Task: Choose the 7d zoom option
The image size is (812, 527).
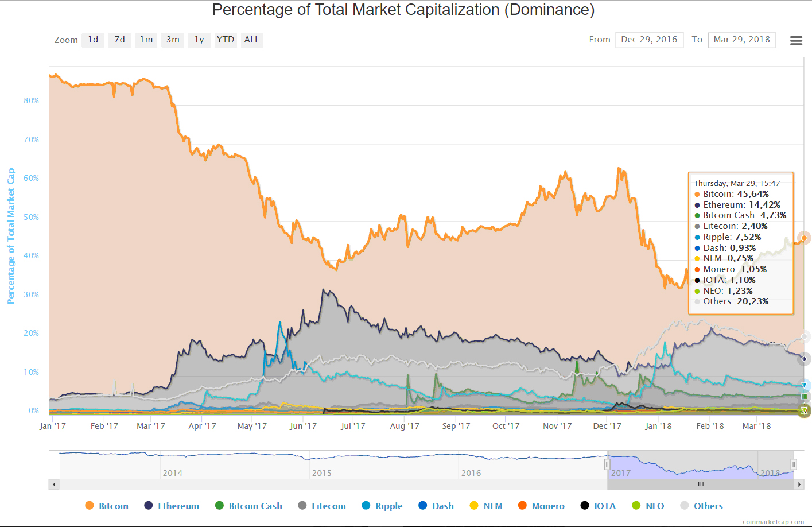Action: click(x=119, y=40)
